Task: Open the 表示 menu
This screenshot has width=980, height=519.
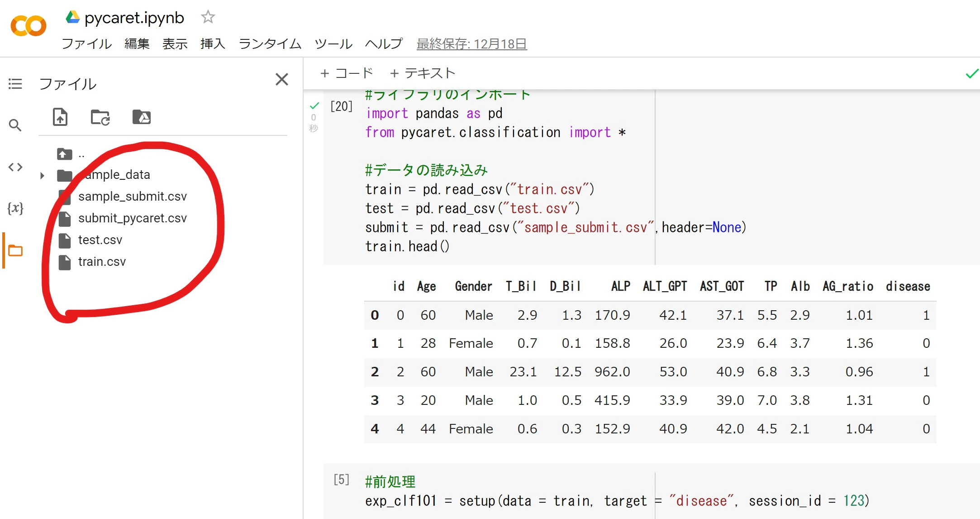Action: click(x=175, y=43)
